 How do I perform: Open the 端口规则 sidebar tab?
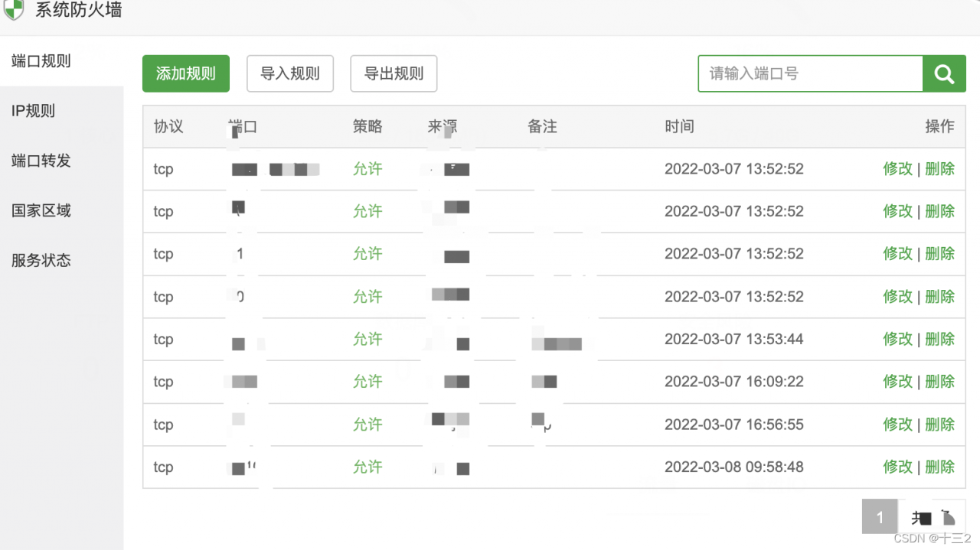pyautogui.click(x=41, y=61)
